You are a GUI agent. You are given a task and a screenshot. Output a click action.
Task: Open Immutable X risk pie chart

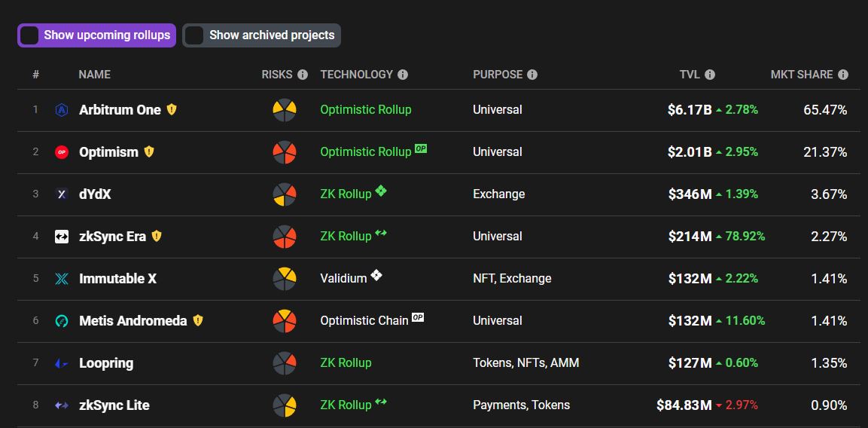(x=285, y=278)
